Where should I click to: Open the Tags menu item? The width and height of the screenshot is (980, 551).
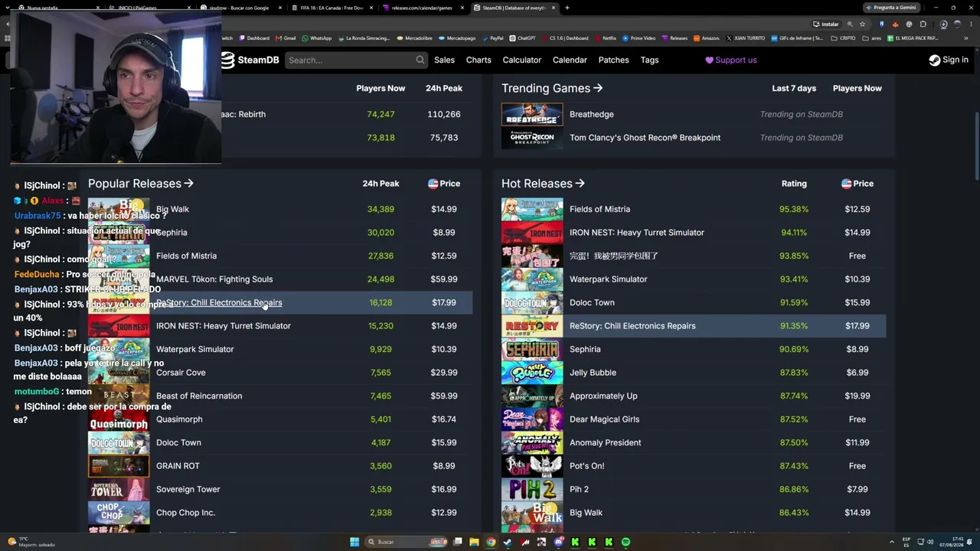pos(649,60)
